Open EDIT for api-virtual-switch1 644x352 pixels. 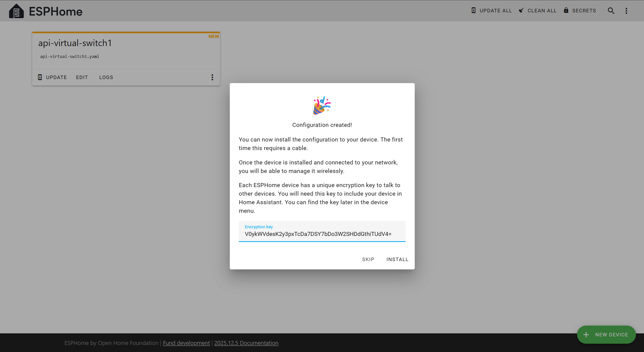point(82,77)
